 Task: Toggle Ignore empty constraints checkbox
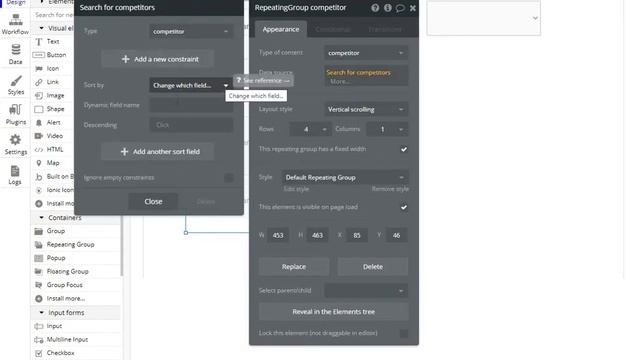click(x=229, y=178)
